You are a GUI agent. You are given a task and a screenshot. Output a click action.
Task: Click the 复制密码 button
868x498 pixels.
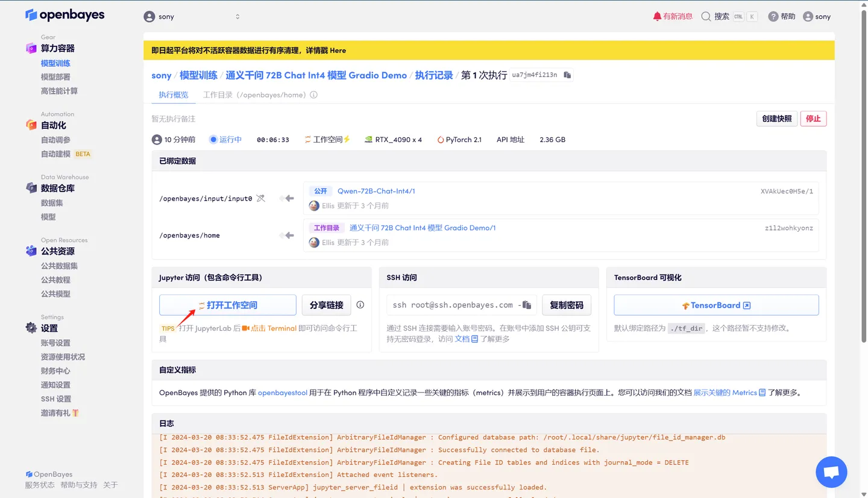point(567,305)
